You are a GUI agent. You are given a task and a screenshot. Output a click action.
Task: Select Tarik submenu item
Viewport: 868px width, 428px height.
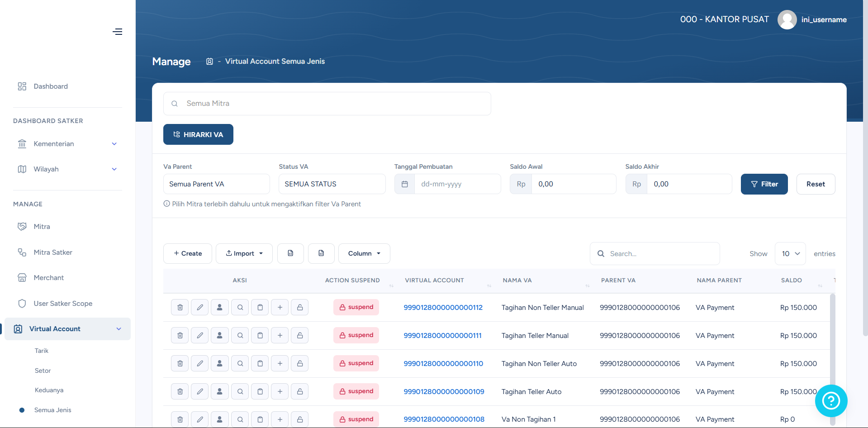(x=42, y=351)
